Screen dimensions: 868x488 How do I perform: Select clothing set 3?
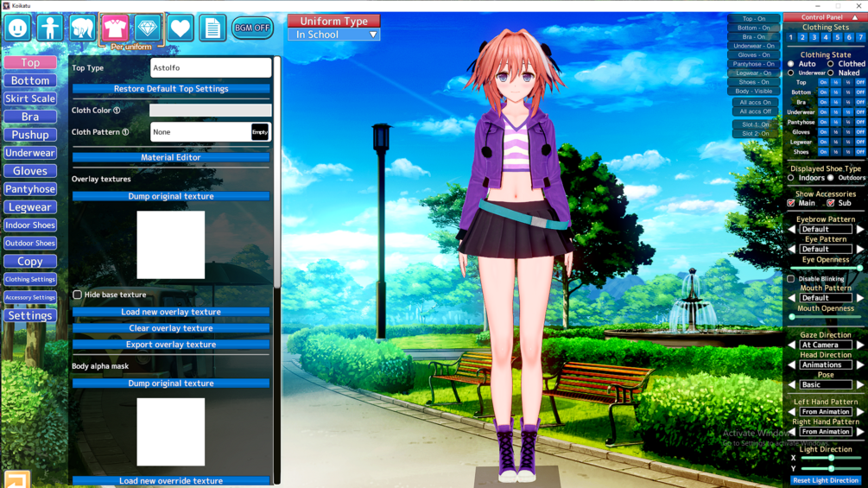814,38
